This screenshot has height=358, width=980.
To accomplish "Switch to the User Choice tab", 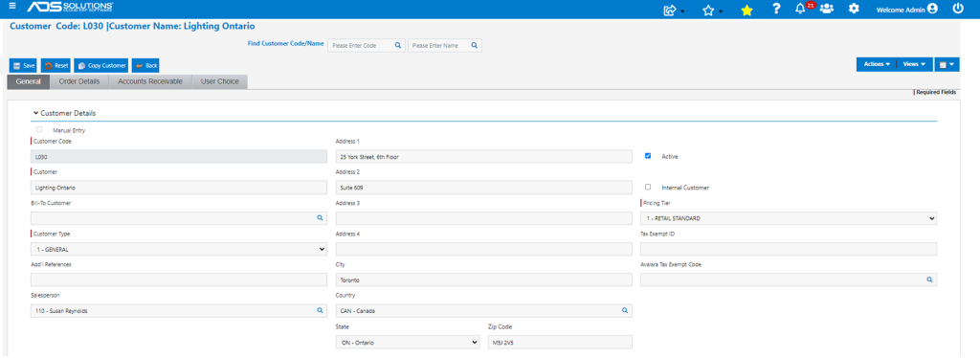I will point(220,81).
